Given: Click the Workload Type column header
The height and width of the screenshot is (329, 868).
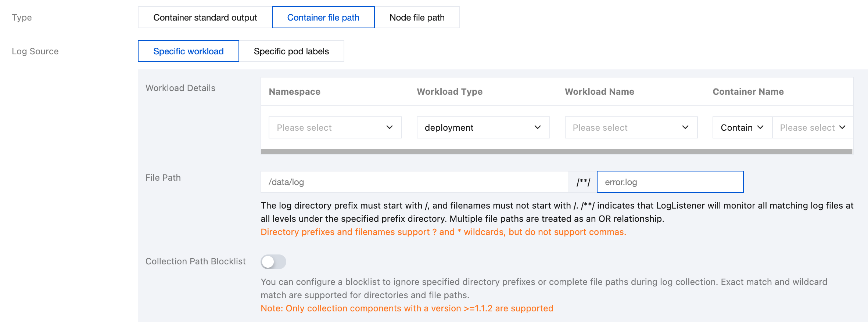Looking at the screenshot, I should (x=449, y=92).
